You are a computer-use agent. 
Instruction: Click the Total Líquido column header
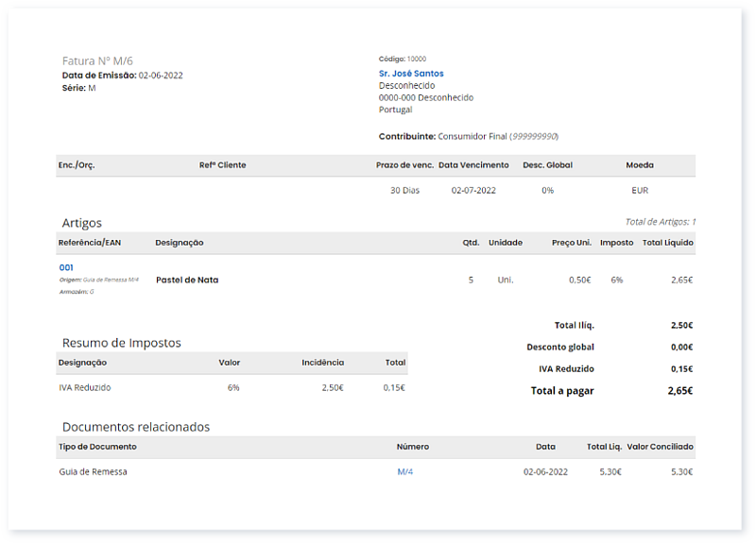tap(667, 243)
